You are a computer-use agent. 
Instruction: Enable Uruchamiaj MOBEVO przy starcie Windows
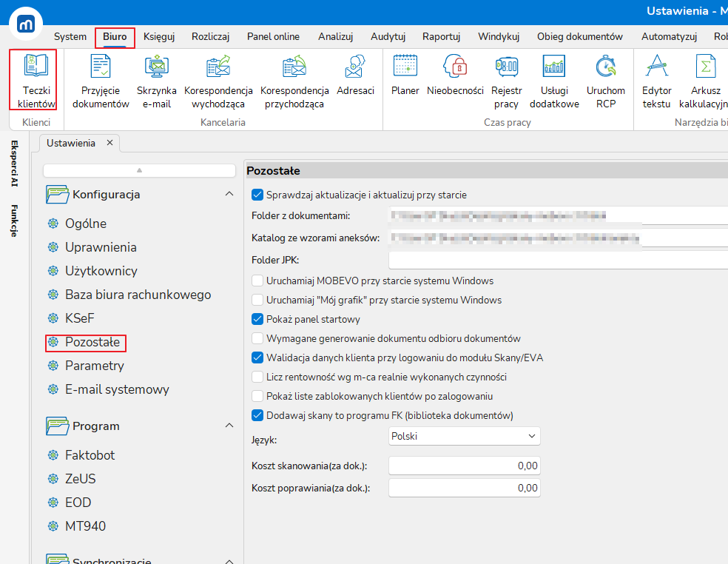tap(257, 281)
